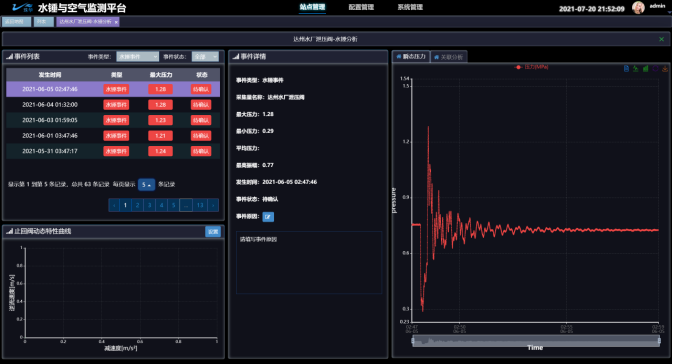The width and height of the screenshot is (673, 364).
Task: Go to 配置管理 menu
Action: [361, 7]
